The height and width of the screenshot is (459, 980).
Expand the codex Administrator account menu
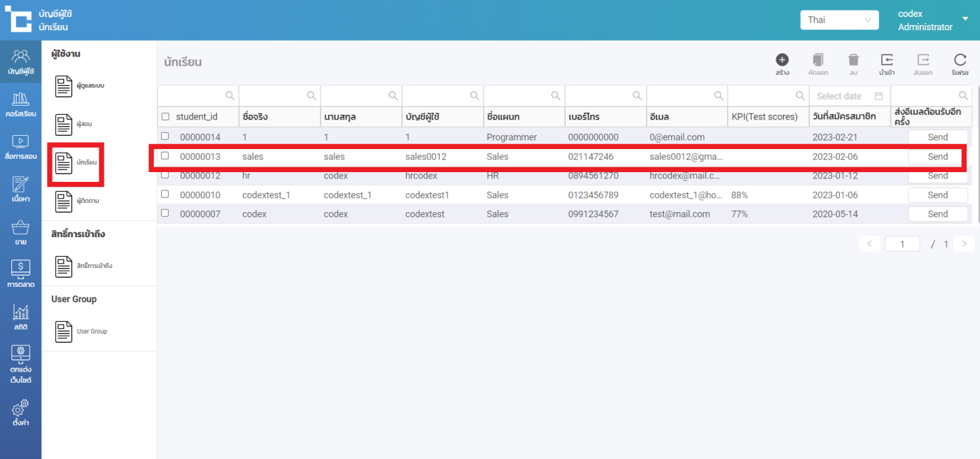coord(965,20)
